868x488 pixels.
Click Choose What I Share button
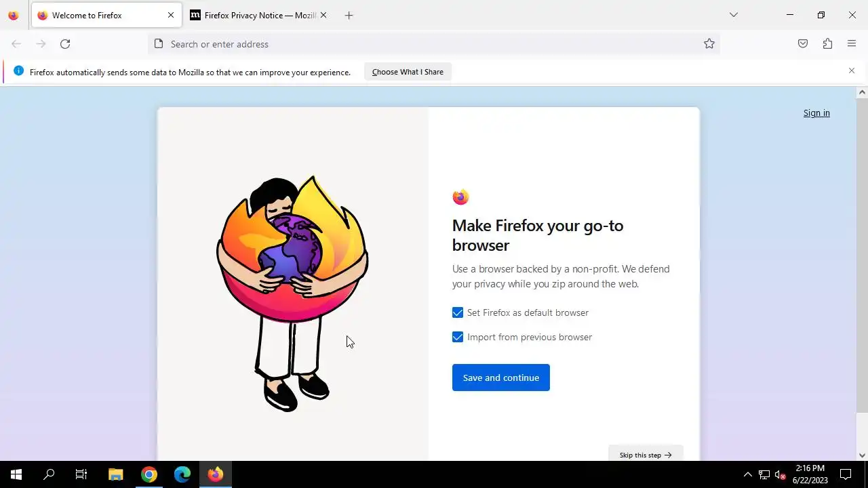click(408, 72)
